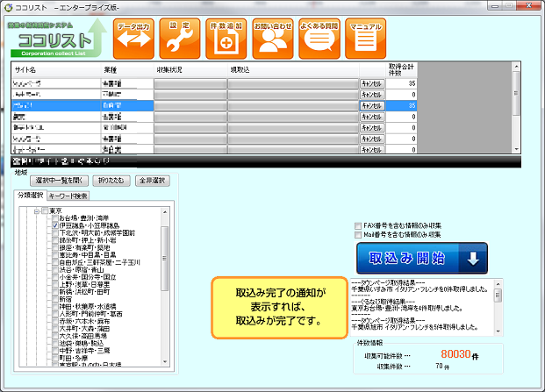Sort by サイト名 column header

[x=56, y=70]
